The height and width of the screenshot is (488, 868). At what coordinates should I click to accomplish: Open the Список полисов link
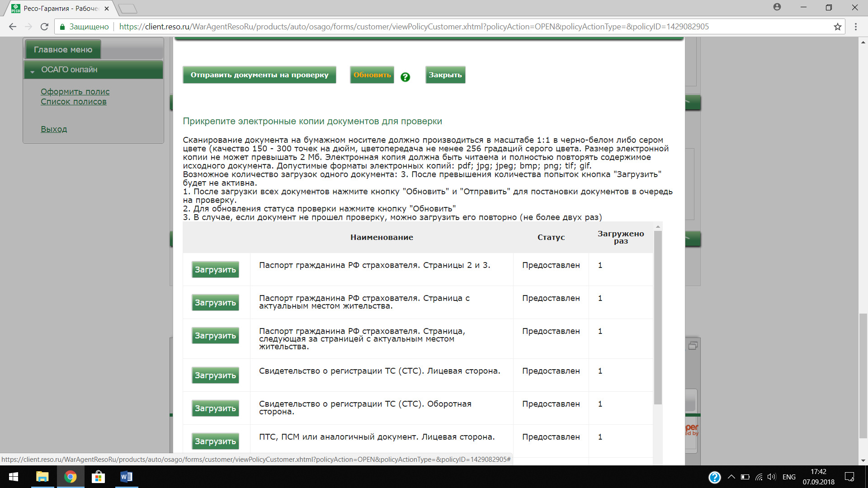click(74, 102)
